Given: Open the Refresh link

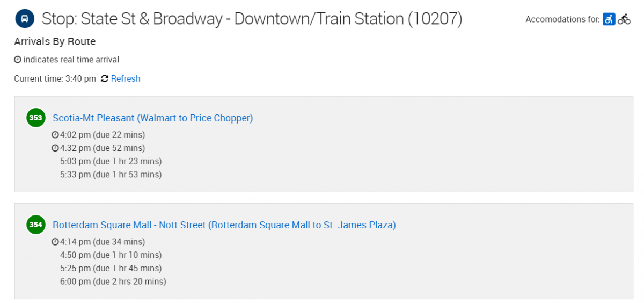Looking at the screenshot, I should coord(126,78).
